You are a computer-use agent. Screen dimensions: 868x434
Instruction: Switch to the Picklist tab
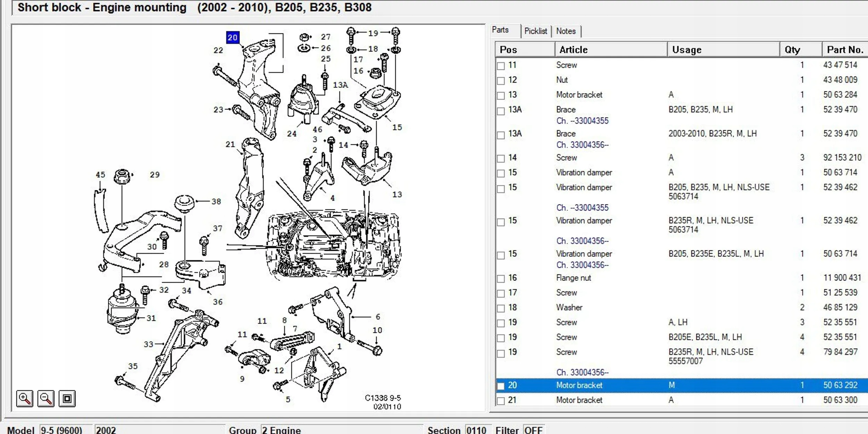(x=535, y=31)
